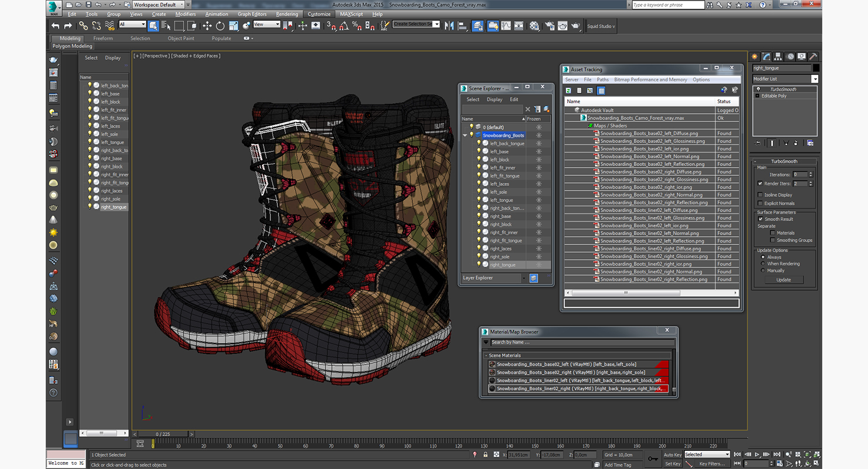
Task: Open the Curve Editor icon
Action: pyautogui.click(x=506, y=26)
